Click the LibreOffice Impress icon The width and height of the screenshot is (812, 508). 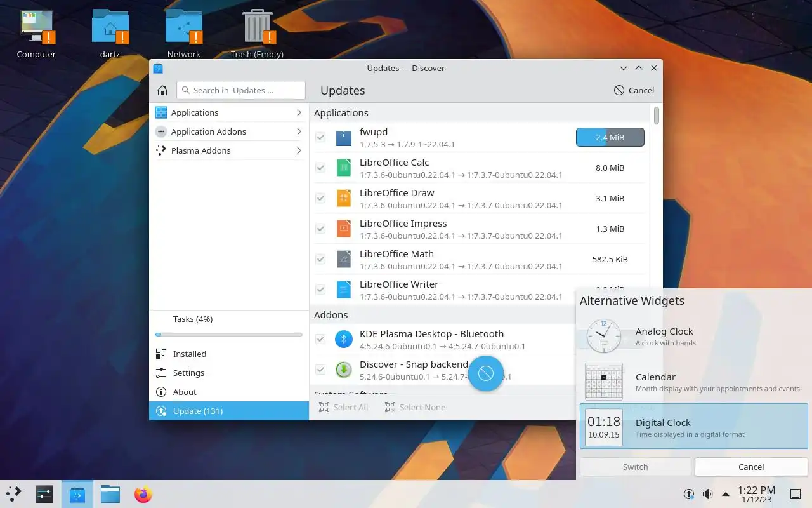[x=344, y=229]
